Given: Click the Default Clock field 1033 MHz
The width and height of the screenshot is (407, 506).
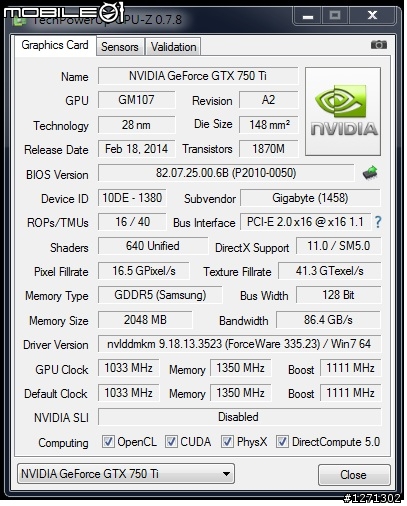Looking at the screenshot, I should coord(129,393).
